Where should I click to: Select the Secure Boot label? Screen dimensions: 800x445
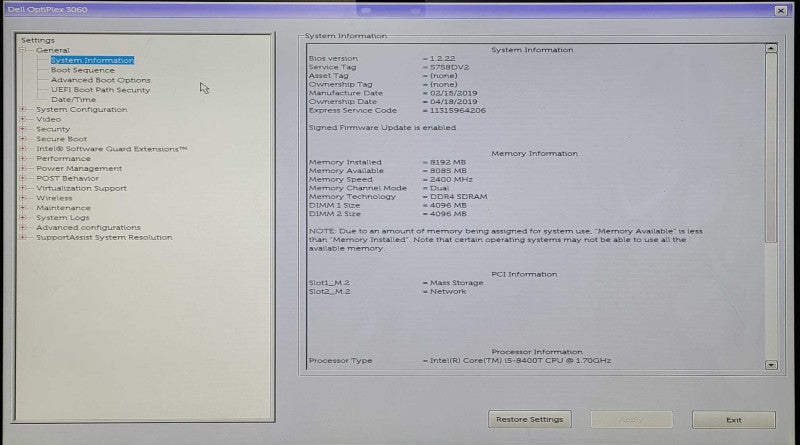coord(61,139)
